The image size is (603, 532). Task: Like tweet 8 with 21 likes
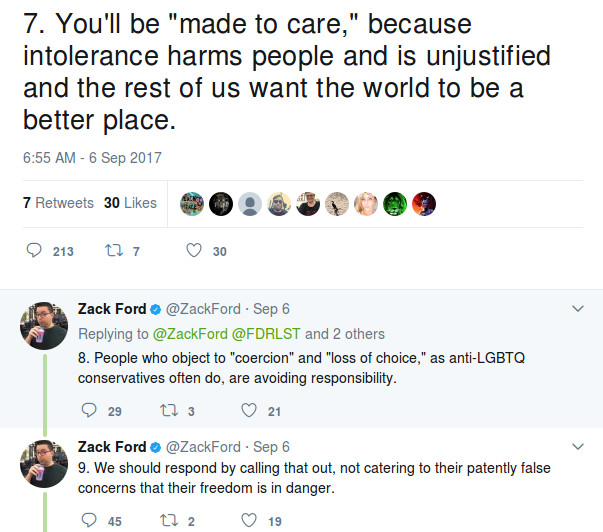click(249, 411)
